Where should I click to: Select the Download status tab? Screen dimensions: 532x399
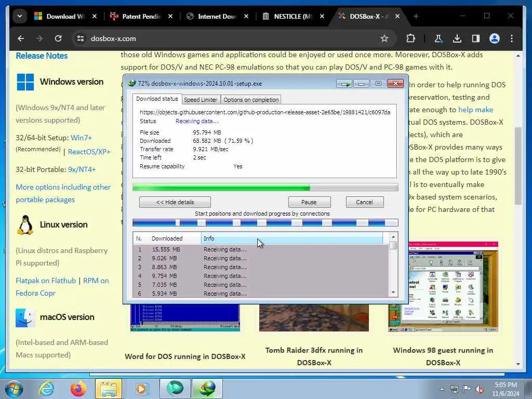tap(157, 99)
